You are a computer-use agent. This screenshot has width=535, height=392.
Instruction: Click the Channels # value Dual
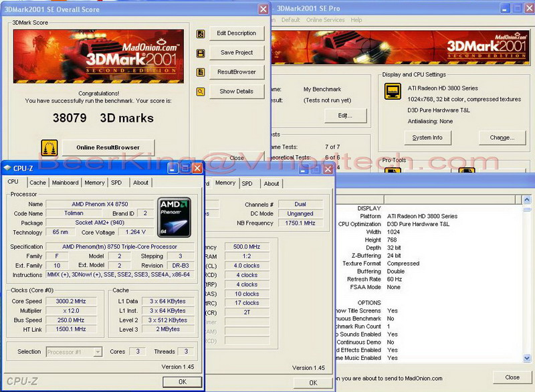[x=300, y=204]
